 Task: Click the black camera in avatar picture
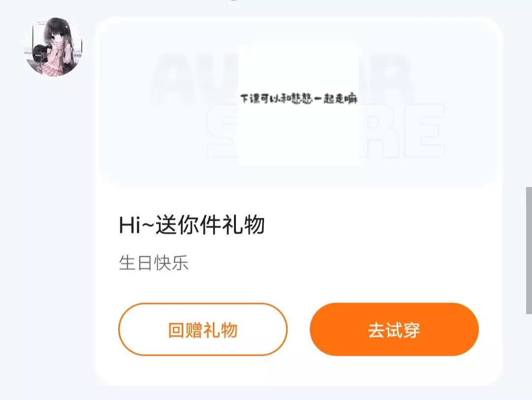click(x=41, y=54)
